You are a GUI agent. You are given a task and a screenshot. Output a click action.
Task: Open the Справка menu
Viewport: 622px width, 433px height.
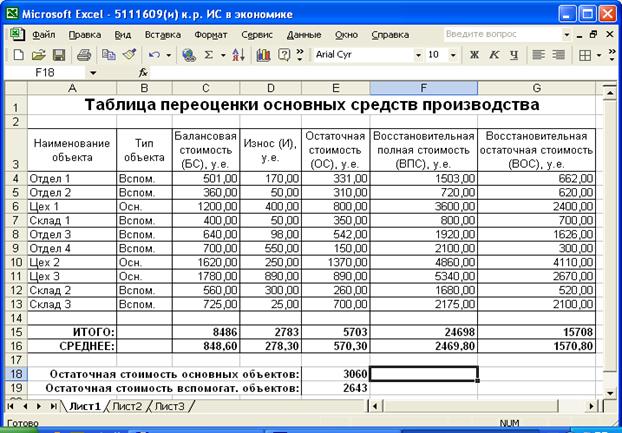[390, 35]
